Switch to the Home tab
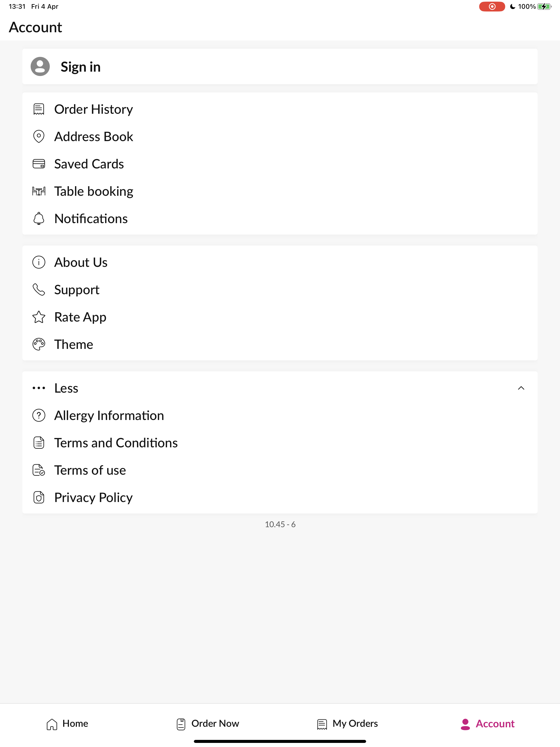Image resolution: width=560 pixels, height=747 pixels. coord(67,724)
